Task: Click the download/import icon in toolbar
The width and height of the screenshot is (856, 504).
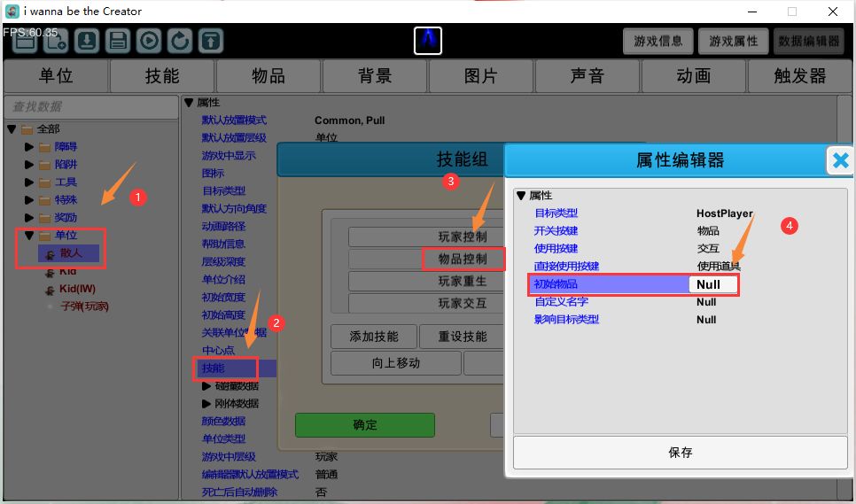Action: point(86,41)
